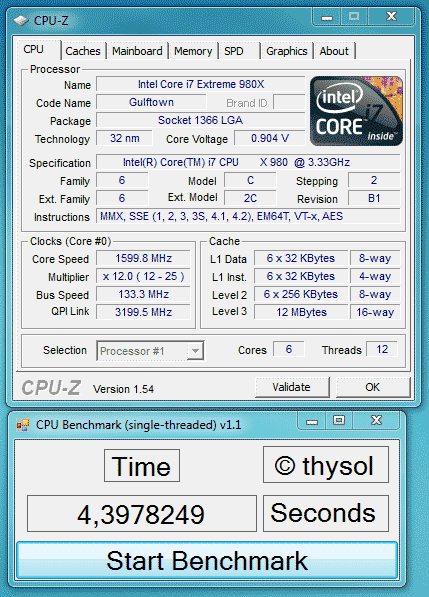429x597 pixels.
Task: Click the Validate button
Action: tap(292, 387)
